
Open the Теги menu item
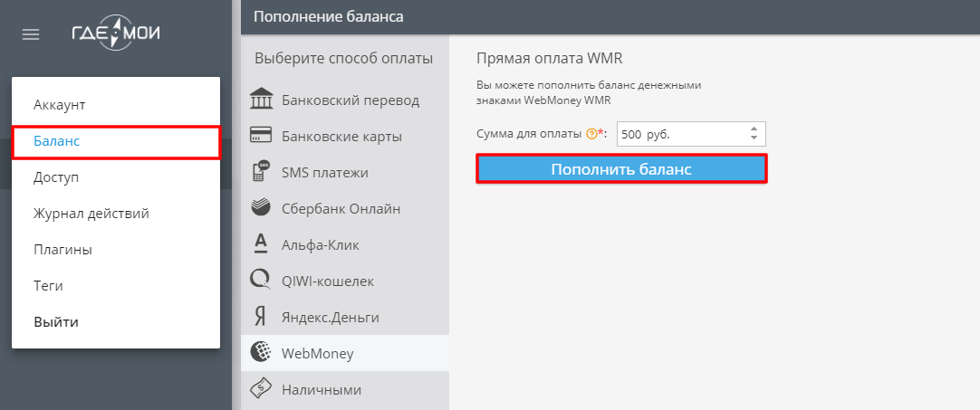point(116,286)
